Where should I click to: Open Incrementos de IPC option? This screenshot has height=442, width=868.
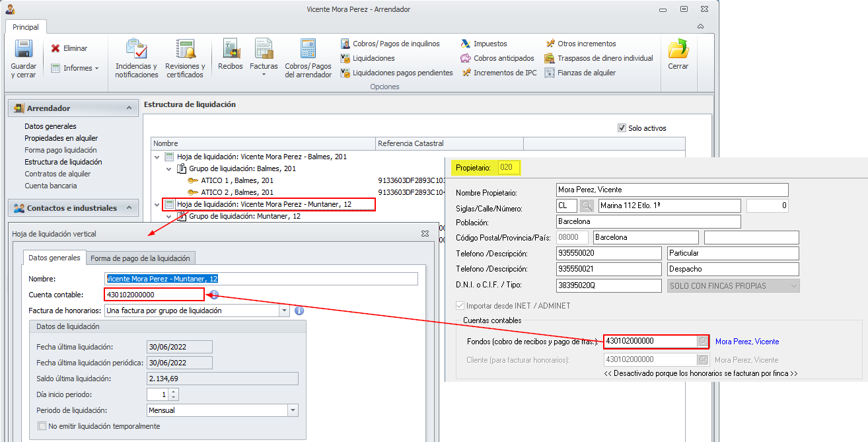coord(499,73)
